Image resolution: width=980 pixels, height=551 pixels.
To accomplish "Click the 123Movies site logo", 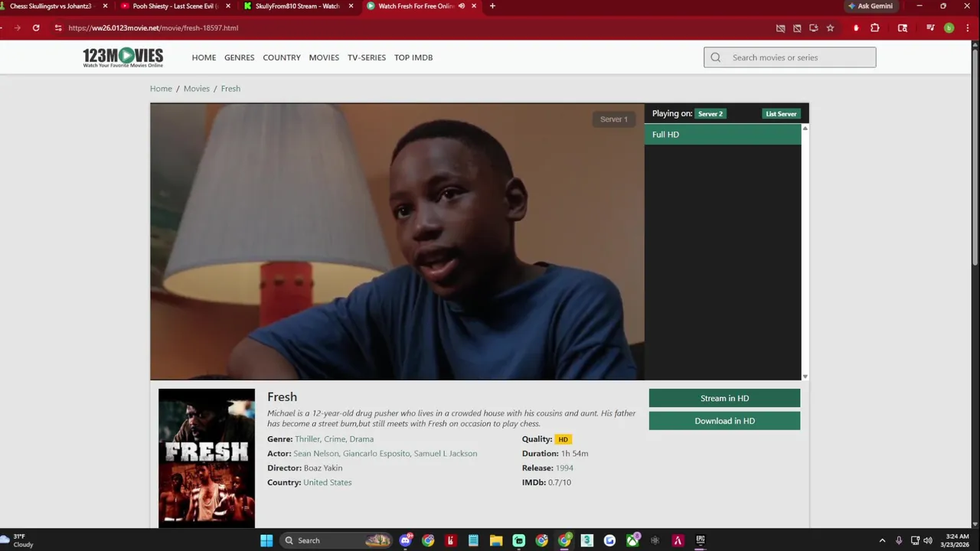I will (123, 57).
